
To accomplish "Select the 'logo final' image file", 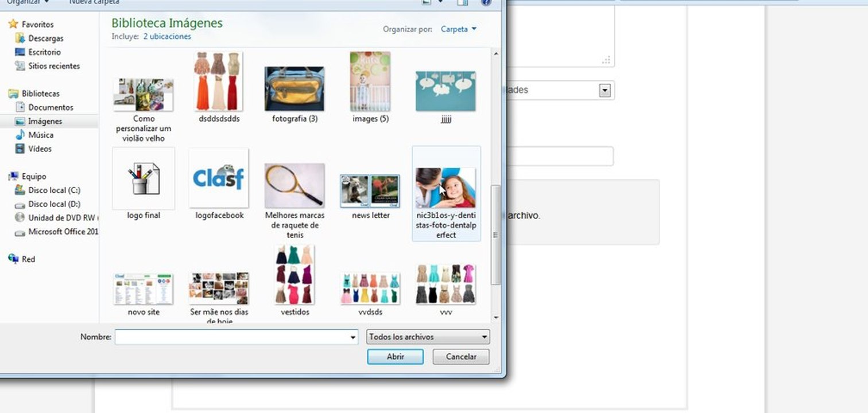I will coord(144,185).
